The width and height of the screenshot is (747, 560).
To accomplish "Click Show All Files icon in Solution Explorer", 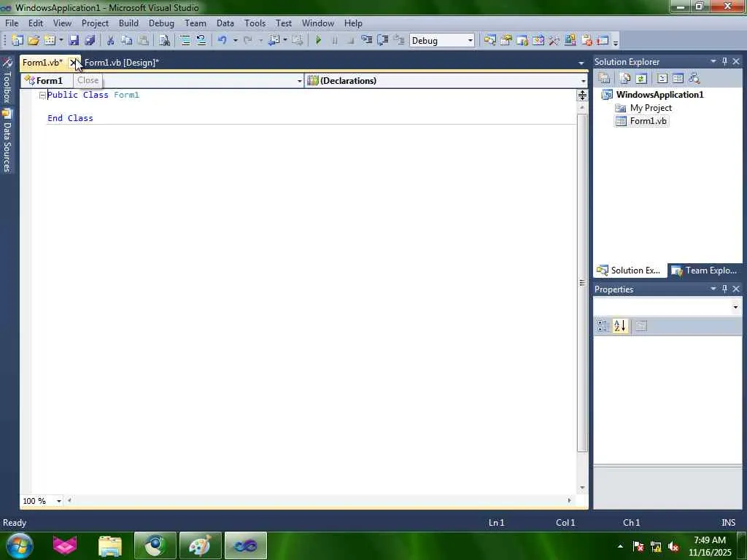I will pos(625,79).
